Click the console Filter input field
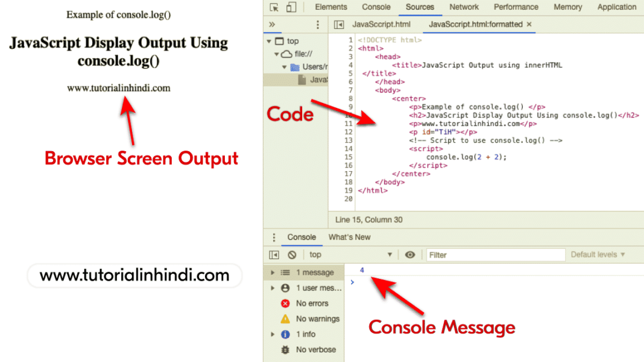 click(494, 255)
